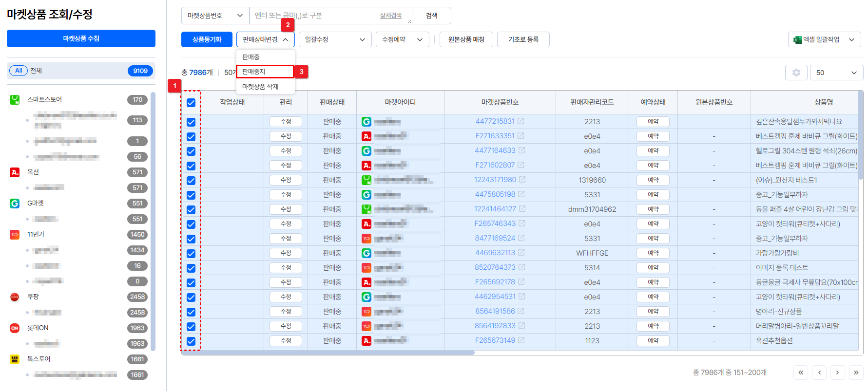Click the G마켓 icon in sidebar
The height and width of the screenshot is (391, 868).
click(x=15, y=204)
